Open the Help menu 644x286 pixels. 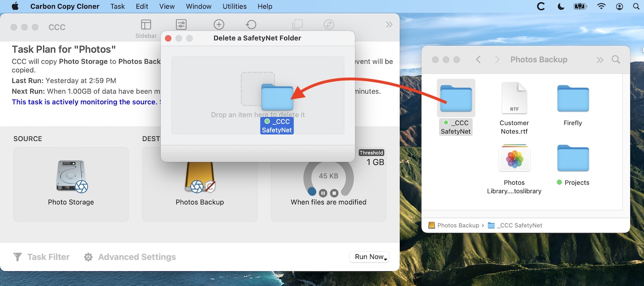pos(265,6)
